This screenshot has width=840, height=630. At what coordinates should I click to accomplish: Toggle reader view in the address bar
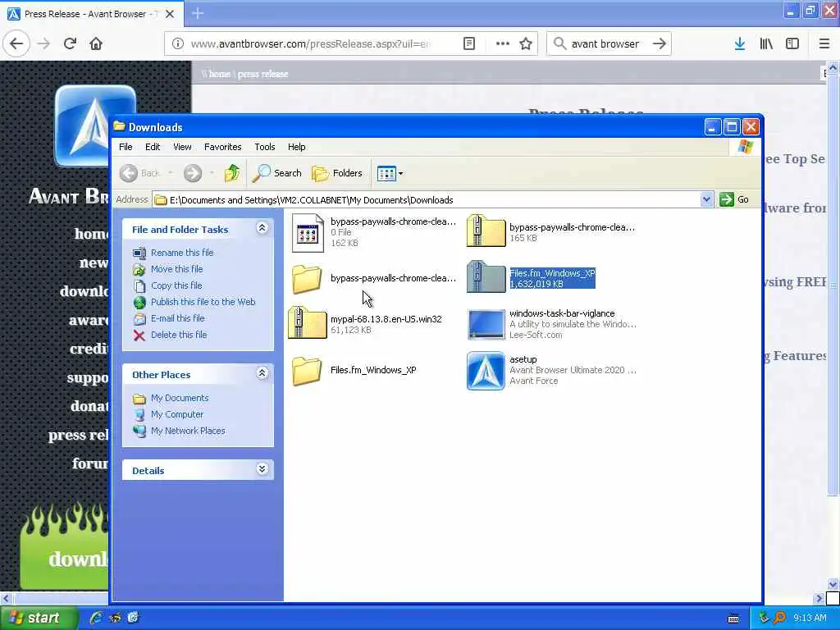(x=468, y=43)
